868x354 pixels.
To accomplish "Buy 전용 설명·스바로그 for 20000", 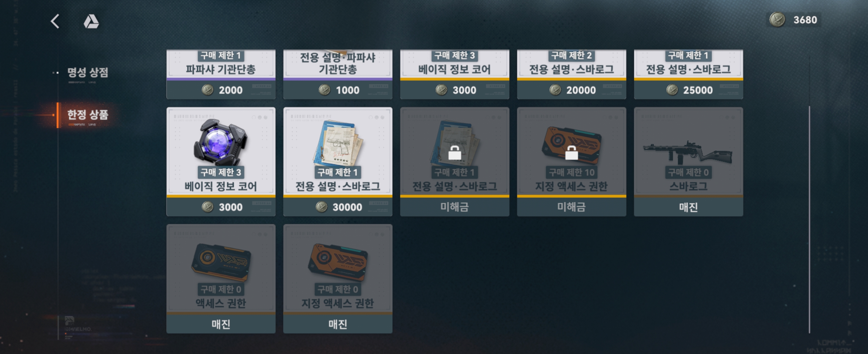I will (571, 74).
